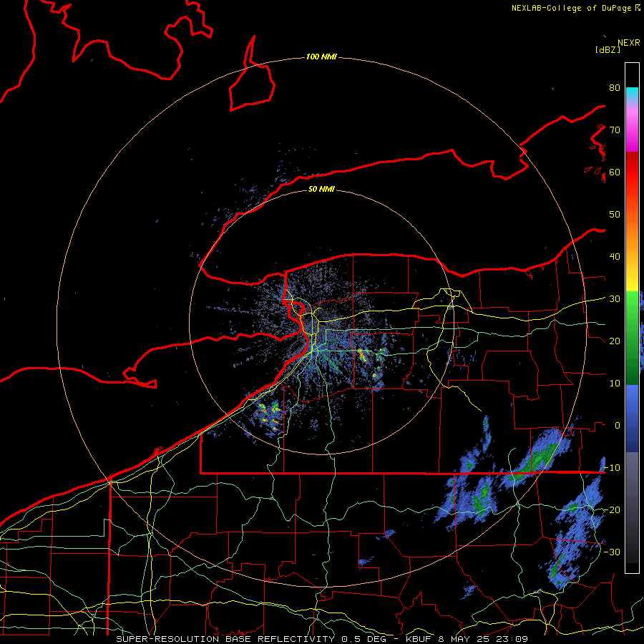644x644 pixels.
Task: Click the cyan top segment of the color bar
Action: tap(632, 94)
